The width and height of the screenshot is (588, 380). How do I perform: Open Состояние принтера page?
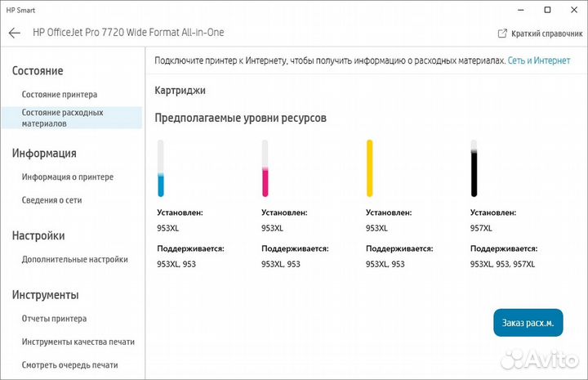click(60, 95)
